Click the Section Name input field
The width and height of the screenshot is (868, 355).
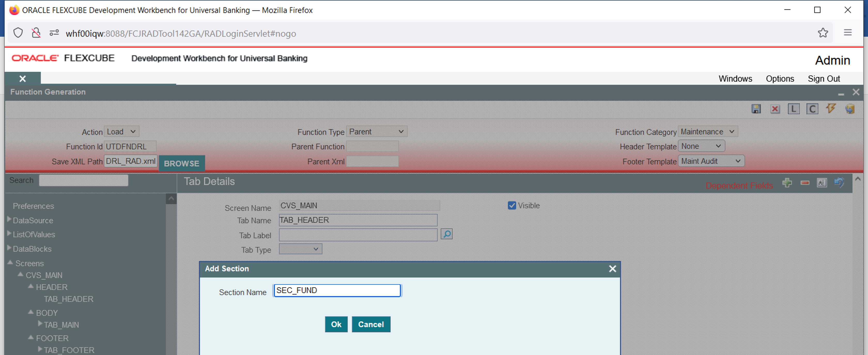point(337,291)
